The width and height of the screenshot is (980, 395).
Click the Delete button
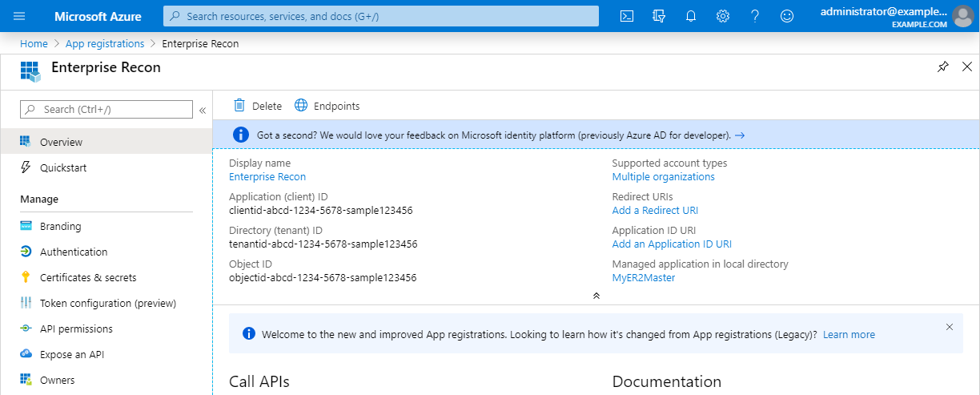pos(257,106)
